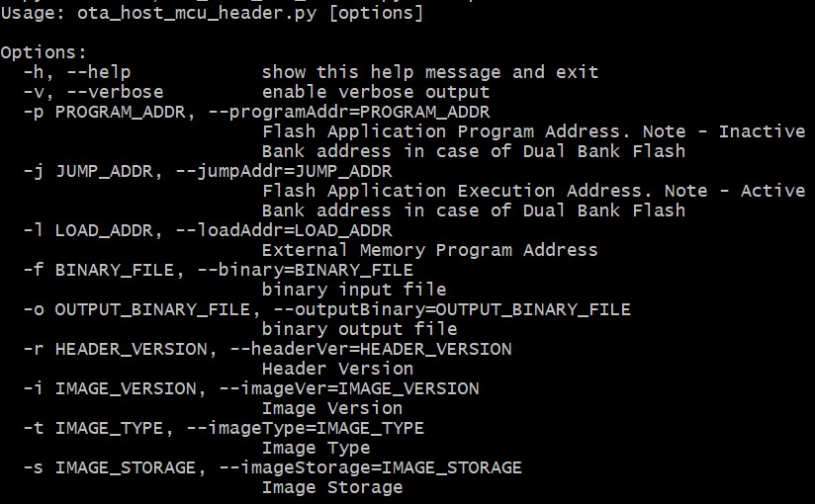Image resolution: width=815 pixels, height=504 pixels.
Task: Click "show this help message and exit" text
Action: click(430, 72)
